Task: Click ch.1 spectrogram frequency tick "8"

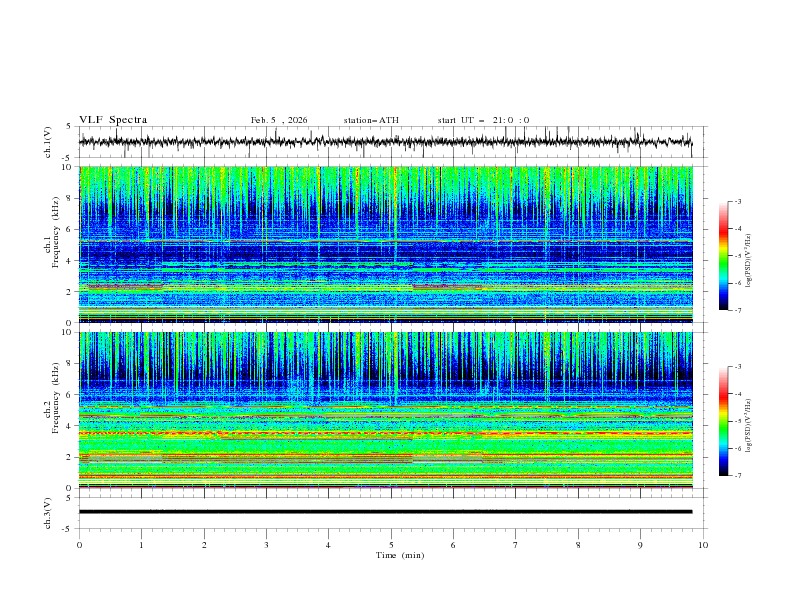Action: (x=70, y=198)
